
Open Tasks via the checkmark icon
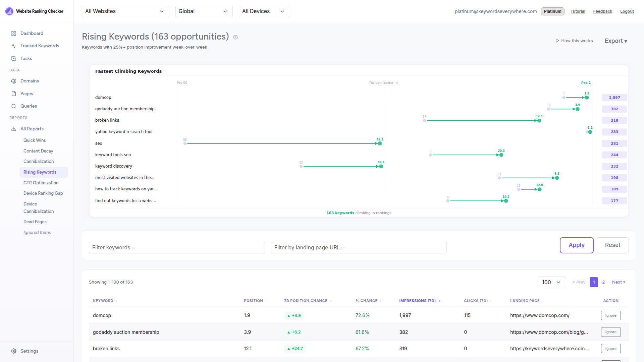click(x=13, y=58)
